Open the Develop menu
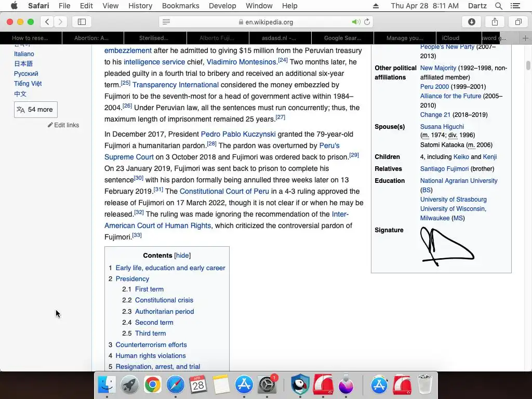Screen dimensions: 532x399 tap(222, 6)
